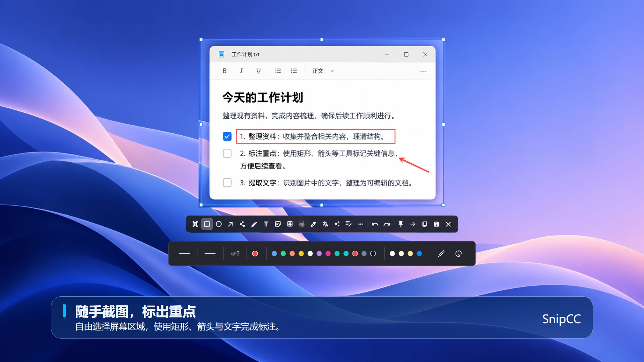The height and width of the screenshot is (362, 644).
Task: Toggle underline formatting in notepad
Action: (x=258, y=71)
